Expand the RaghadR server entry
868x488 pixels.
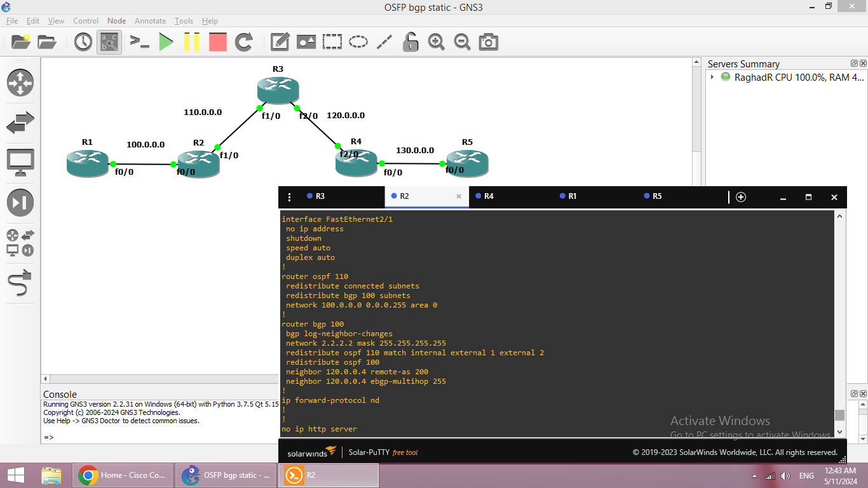pos(712,77)
